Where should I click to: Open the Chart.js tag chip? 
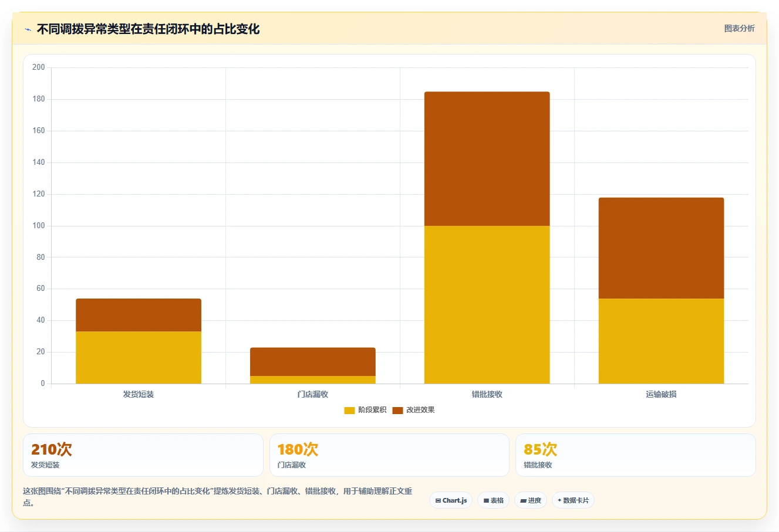tap(451, 500)
